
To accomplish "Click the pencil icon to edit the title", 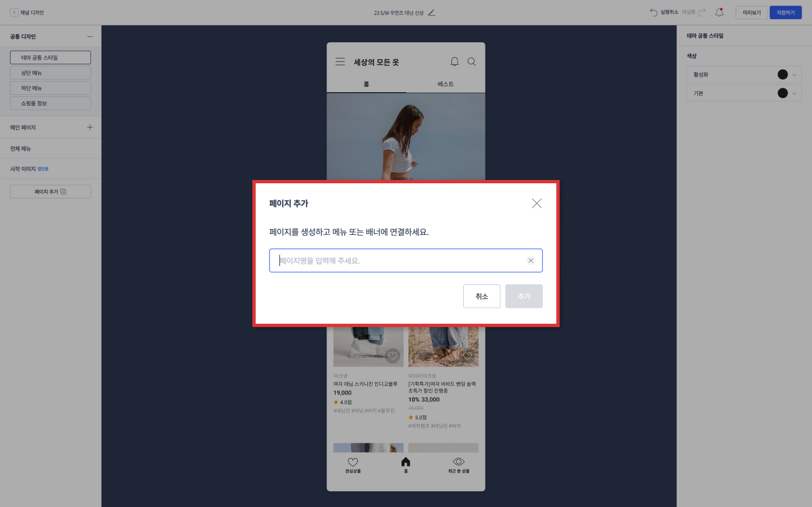I will 431,13.
